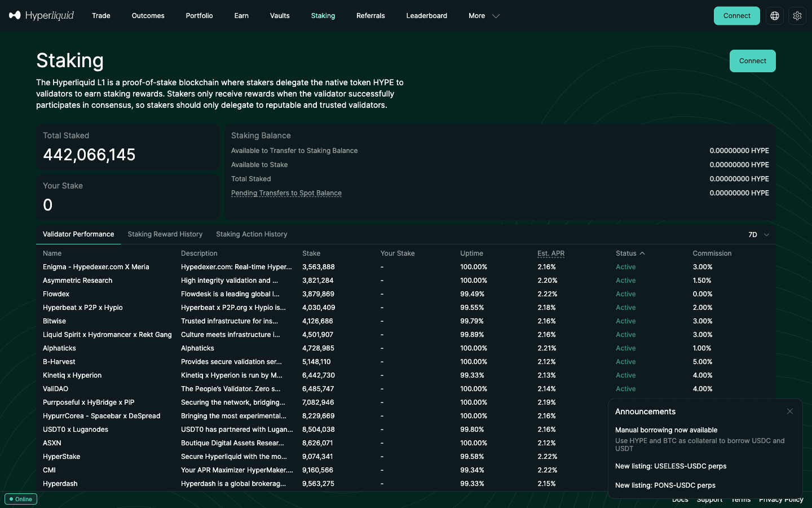Open Staking Action History tab
This screenshot has width=812, height=508.
[x=251, y=234]
